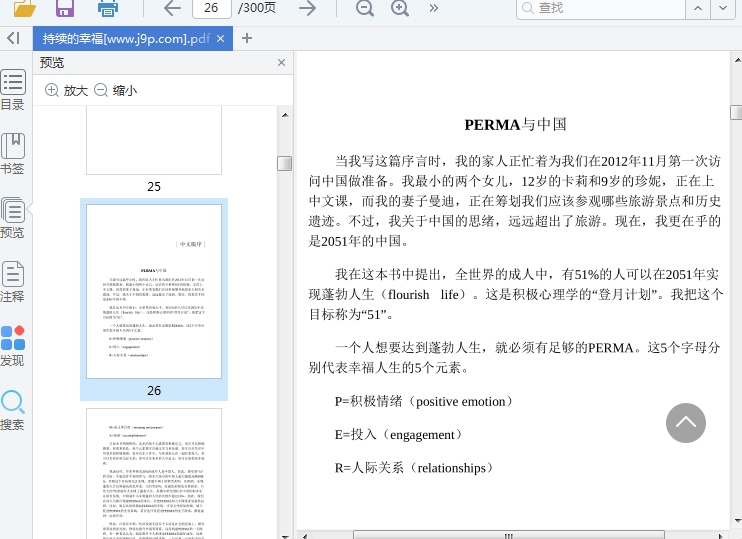
Task: Click the zoom in magnifier in toolbar
Action: tap(400, 8)
